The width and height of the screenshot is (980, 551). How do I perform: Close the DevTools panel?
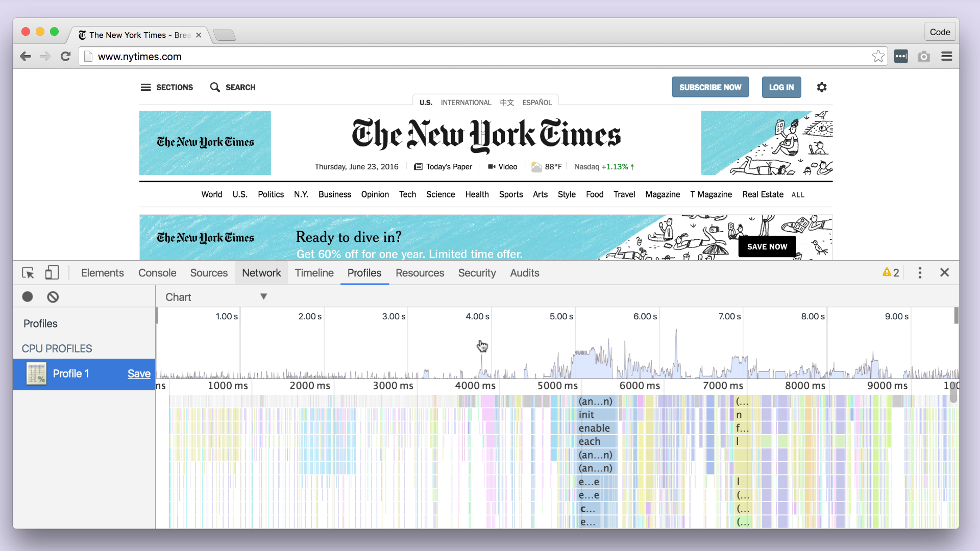click(x=945, y=272)
